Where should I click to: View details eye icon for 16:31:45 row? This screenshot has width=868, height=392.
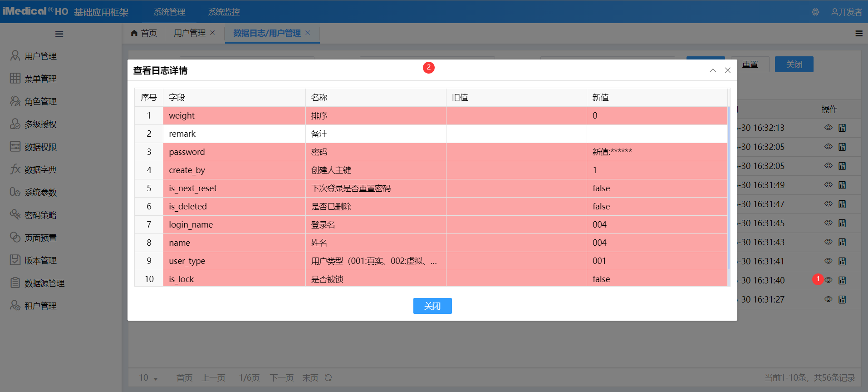pyautogui.click(x=829, y=223)
